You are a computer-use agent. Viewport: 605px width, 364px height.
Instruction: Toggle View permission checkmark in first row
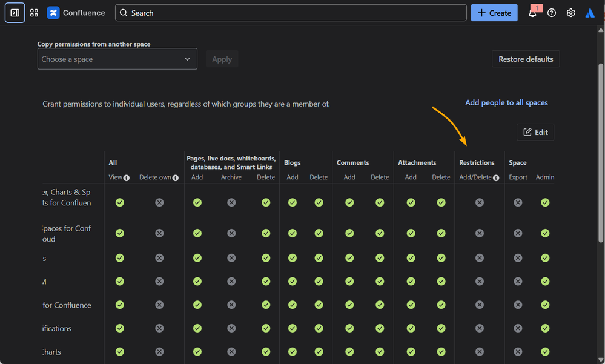(x=120, y=202)
